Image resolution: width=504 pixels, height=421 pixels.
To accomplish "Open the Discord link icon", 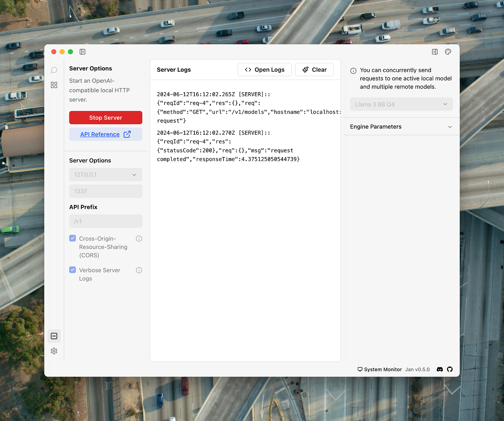I will (440, 370).
